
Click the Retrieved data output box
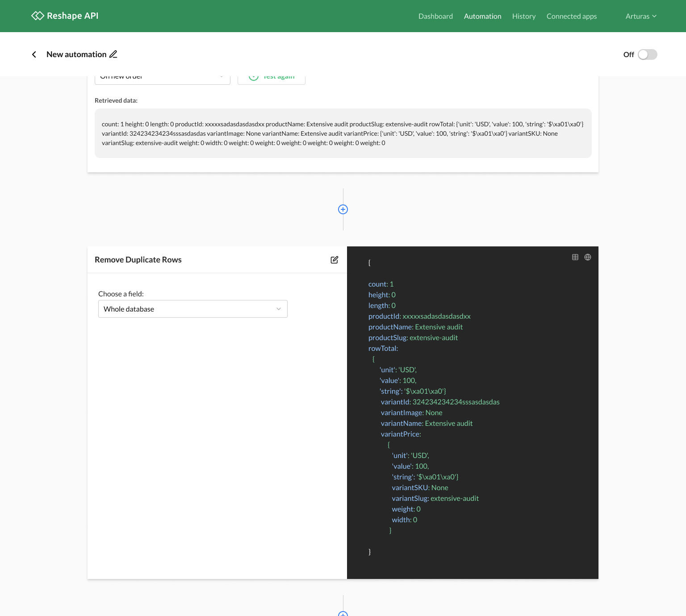[x=343, y=133]
